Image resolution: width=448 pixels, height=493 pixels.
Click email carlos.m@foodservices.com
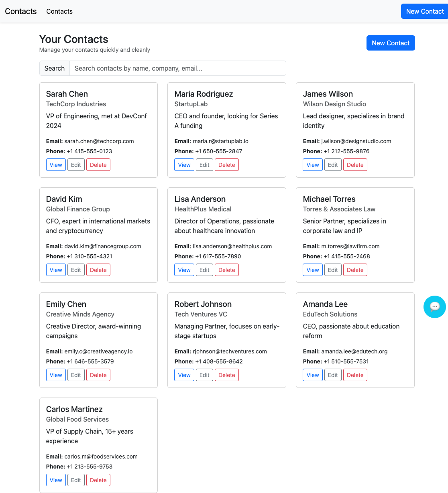(101, 456)
